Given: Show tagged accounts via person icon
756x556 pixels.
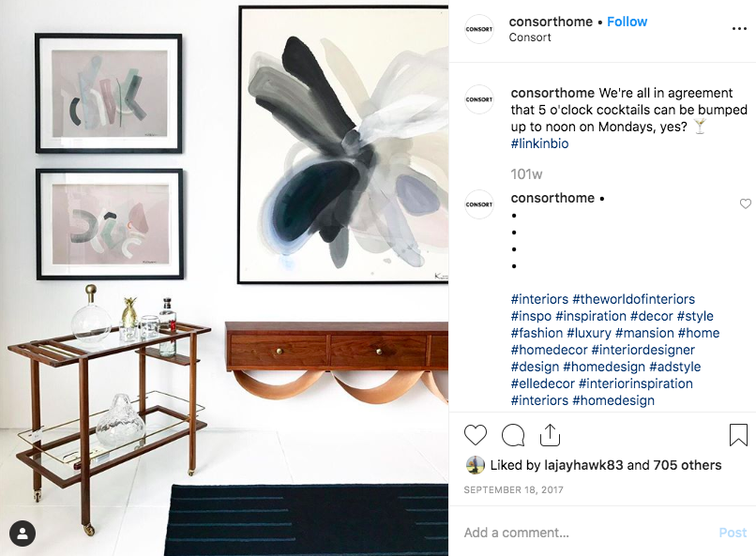Looking at the screenshot, I should point(23,533).
